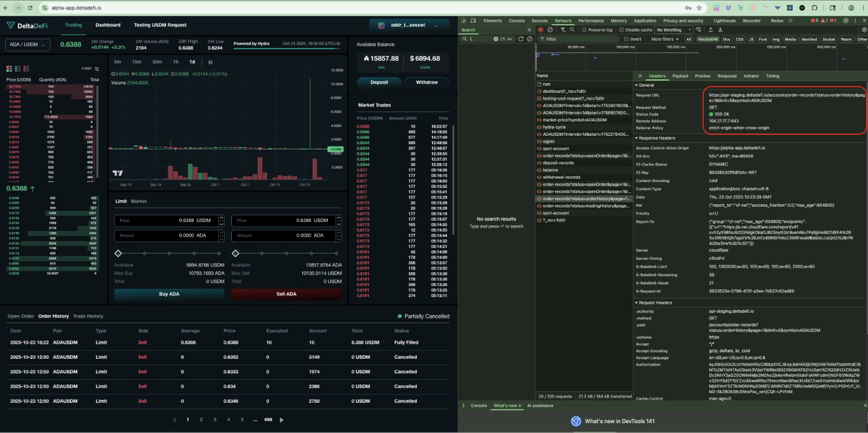Toggle device toolbar in DevTools
The image size is (868, 433).
point(473,21)
